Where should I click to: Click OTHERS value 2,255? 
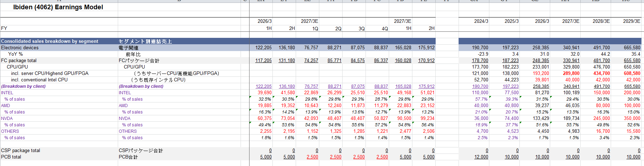click(266, 131)
